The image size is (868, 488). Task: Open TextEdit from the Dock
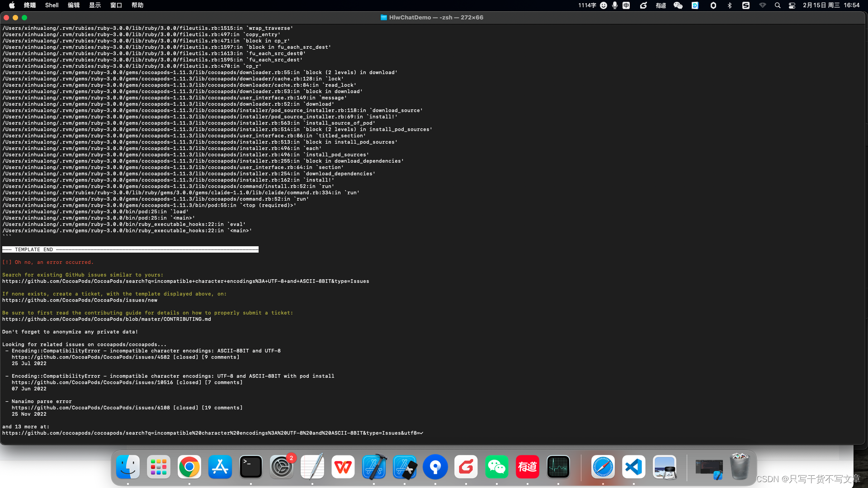click(x=312, y=467)
